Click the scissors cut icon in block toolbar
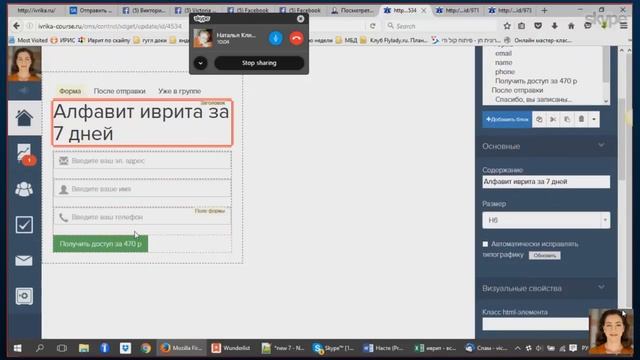This screenshot has height=360, width=640. coord(553,119)
